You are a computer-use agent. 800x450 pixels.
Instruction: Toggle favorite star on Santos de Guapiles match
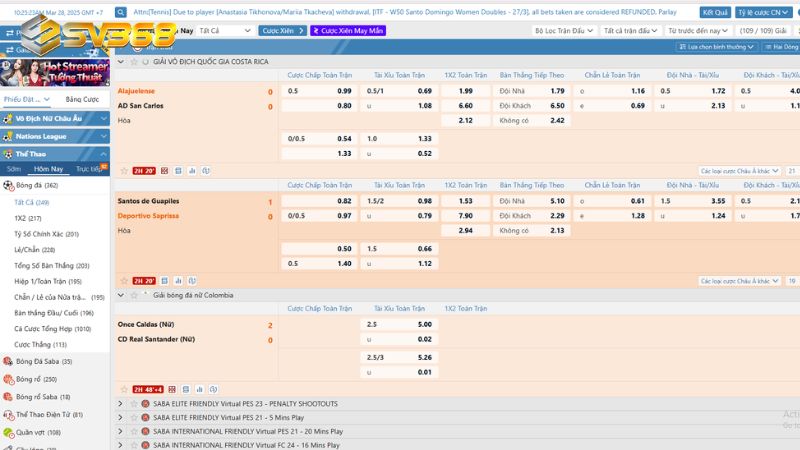click(x=123, y=281)
